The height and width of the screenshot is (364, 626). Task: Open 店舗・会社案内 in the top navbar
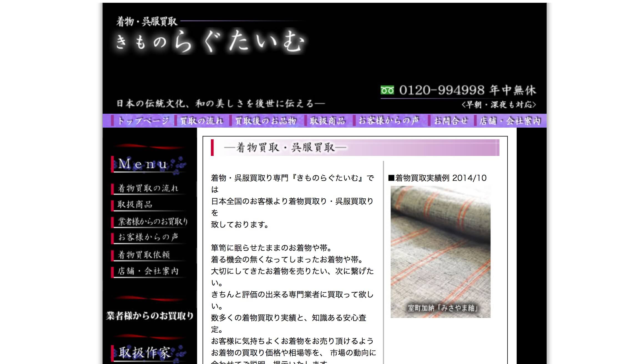(510, 121)
